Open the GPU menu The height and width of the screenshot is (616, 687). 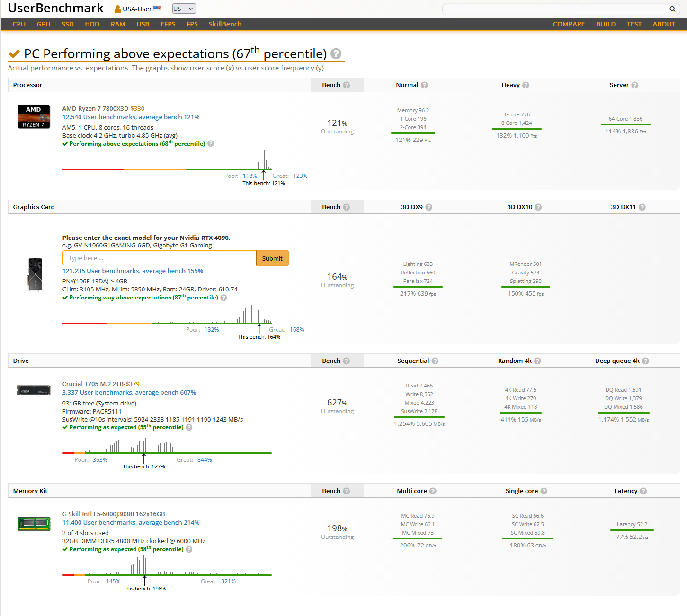44,24
